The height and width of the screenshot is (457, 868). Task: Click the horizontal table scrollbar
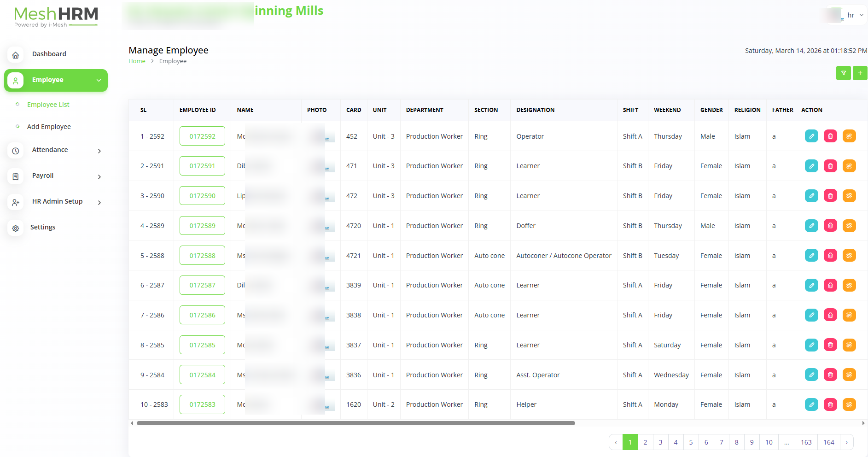[x=355, y=423]
